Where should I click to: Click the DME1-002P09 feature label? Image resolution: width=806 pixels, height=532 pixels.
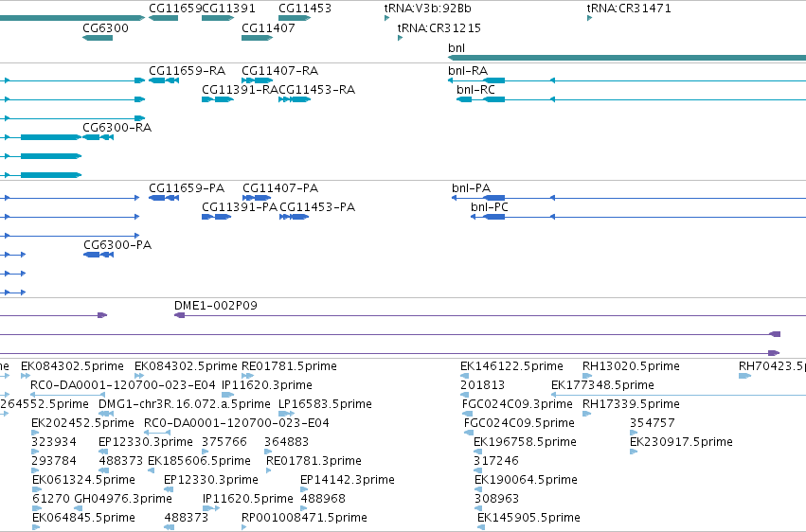216,306
